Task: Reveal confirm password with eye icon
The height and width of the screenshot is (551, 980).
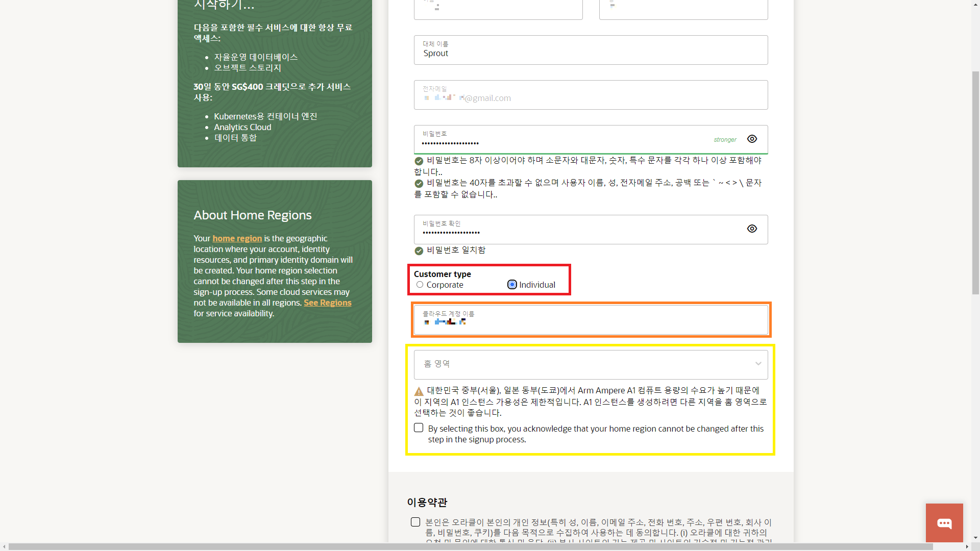Action: click(752, 229)
